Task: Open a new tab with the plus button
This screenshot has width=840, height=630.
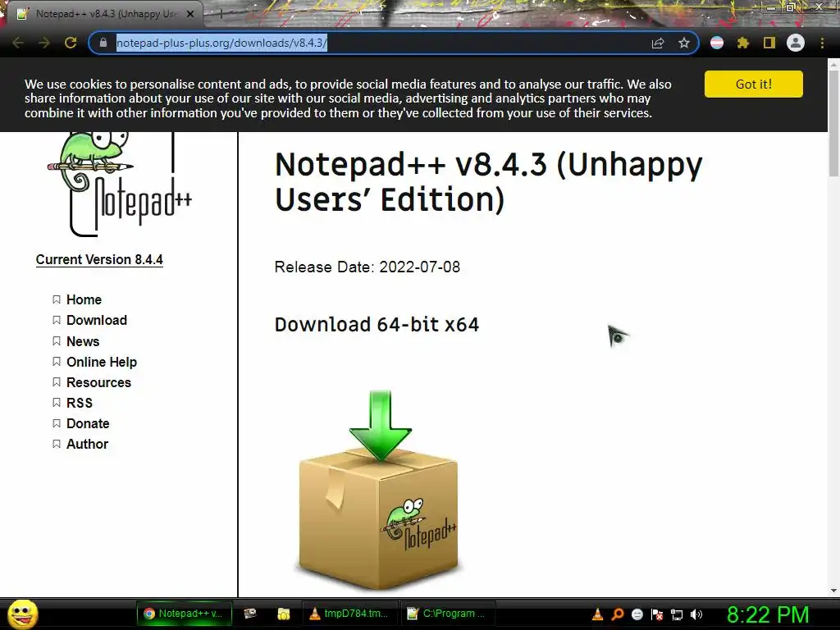Action: pos(220,15)
